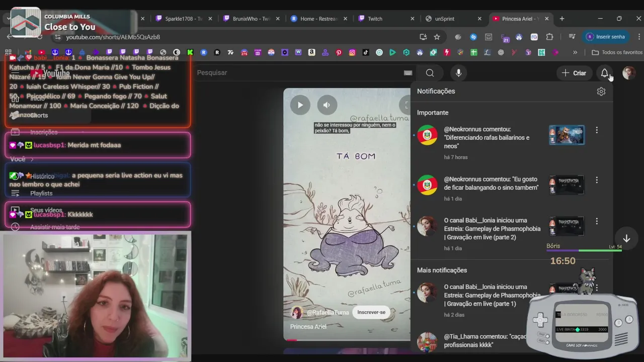Expand the Você section chevron
644x362 pixels.
pyautogui.click(x=32, y=159)
